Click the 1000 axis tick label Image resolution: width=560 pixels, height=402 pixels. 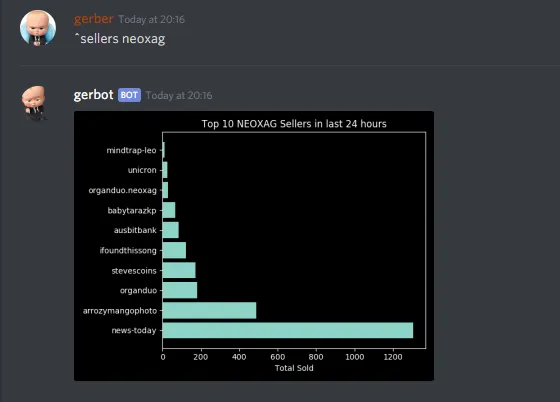coord(355,357)
